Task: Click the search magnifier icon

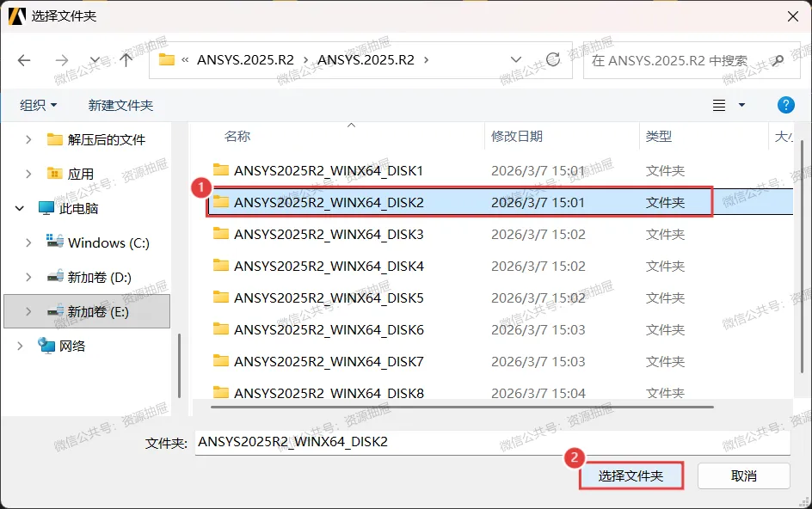Action: click(777, 60)
